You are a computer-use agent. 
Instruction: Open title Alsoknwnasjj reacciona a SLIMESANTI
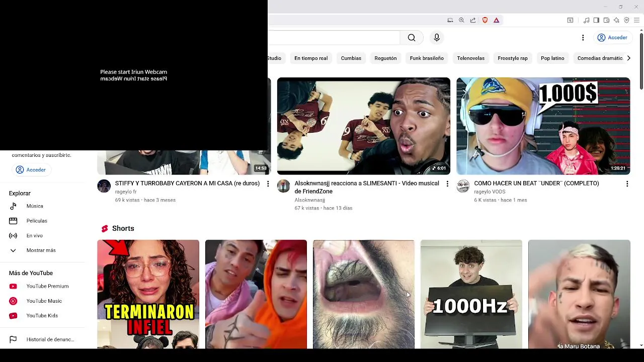tap(367, 187)
